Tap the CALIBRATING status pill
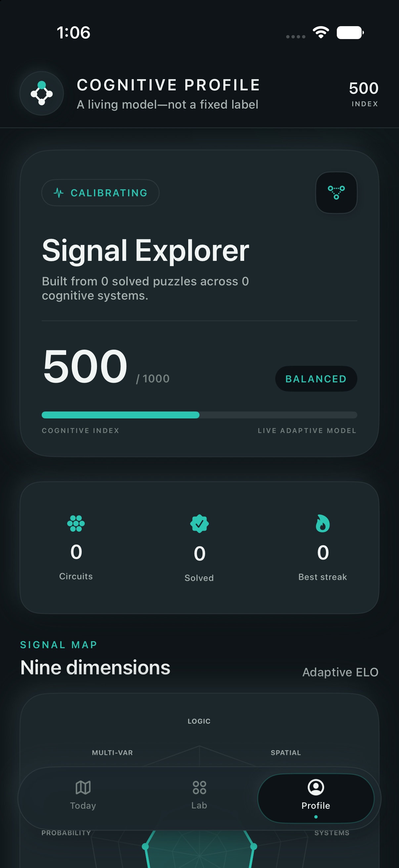The height and width of the screenshot is (868, 399). pos(100,193)
